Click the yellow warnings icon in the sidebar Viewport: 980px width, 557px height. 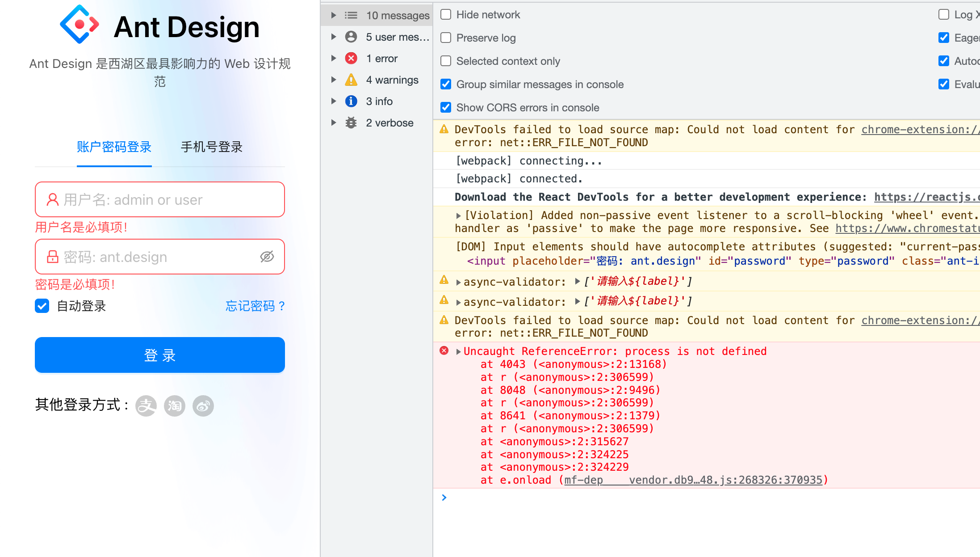[351, 80]
